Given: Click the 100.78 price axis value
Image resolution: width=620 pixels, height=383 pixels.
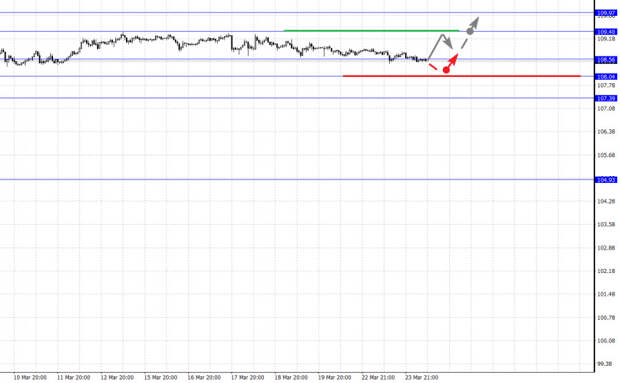Looking at the screenshot, I should tap(606, 317).
